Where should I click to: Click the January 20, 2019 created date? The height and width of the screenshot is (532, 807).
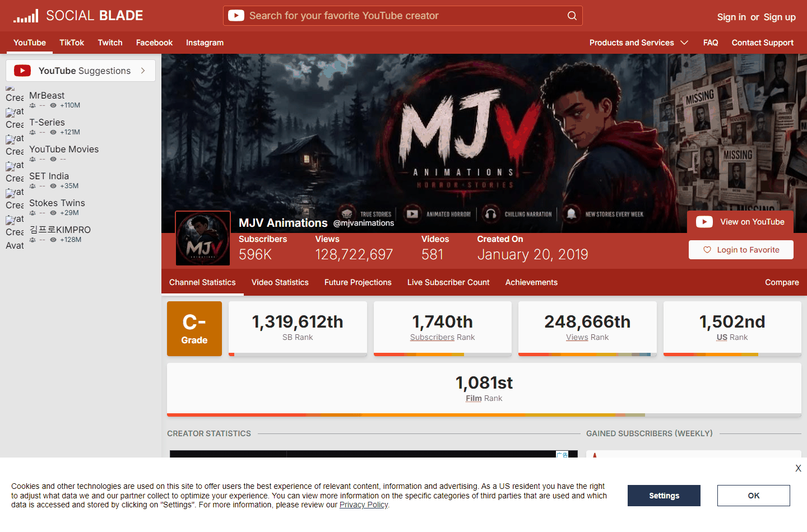[x=532, y=254]
